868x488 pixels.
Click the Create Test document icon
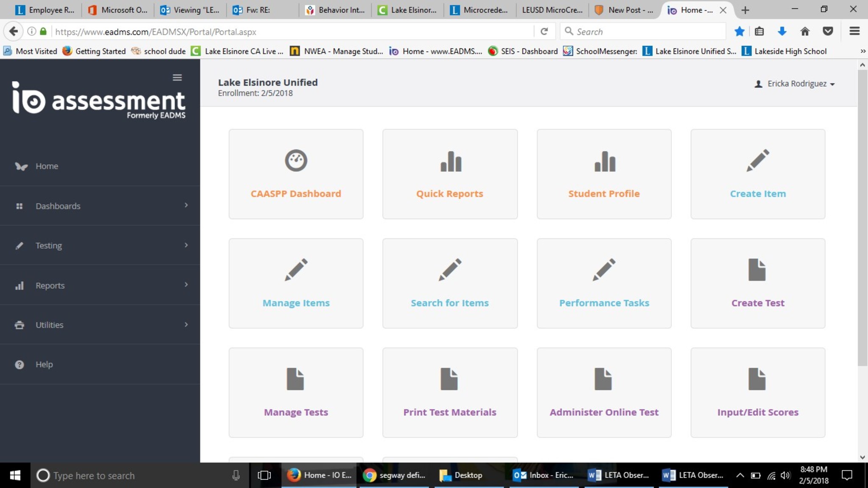(757, 270)
